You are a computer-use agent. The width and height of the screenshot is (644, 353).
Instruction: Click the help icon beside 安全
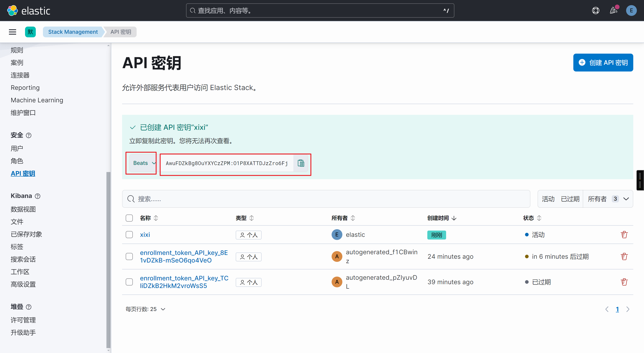(29, 135)
